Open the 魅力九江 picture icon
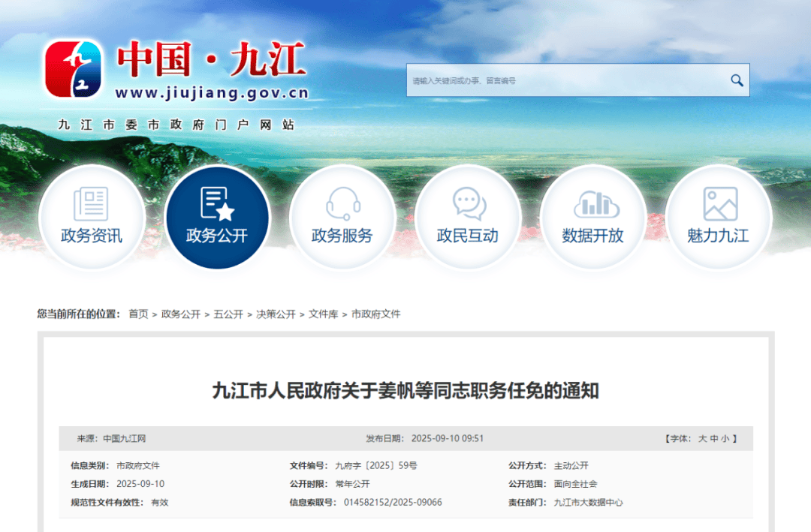 click(x=719, y=218)
